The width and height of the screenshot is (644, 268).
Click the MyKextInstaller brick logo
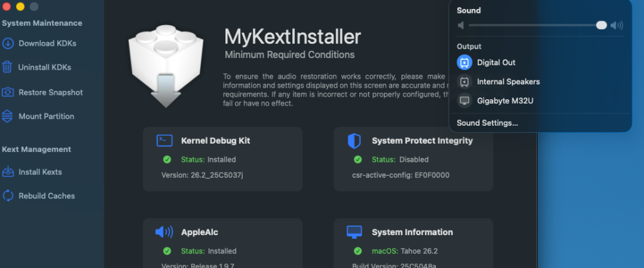(166, 66)
